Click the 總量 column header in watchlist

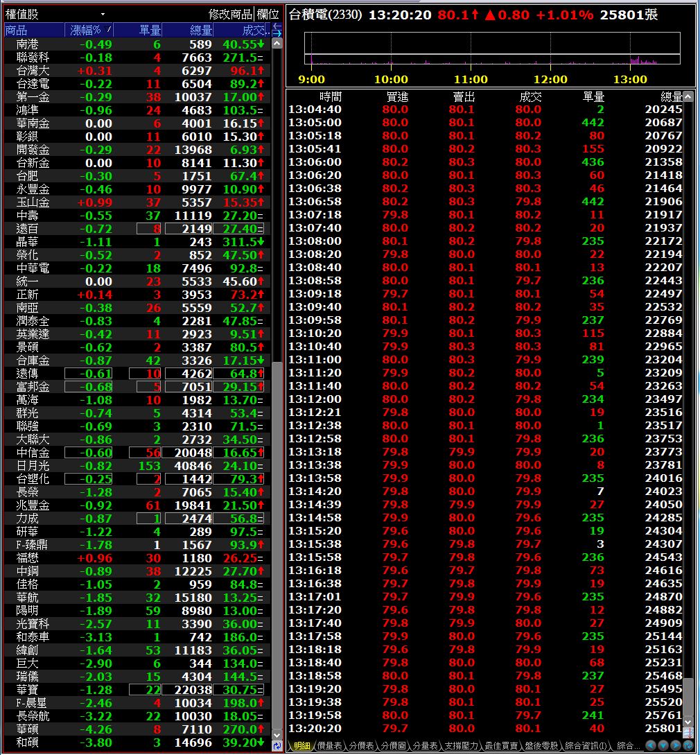click(189, 31)
